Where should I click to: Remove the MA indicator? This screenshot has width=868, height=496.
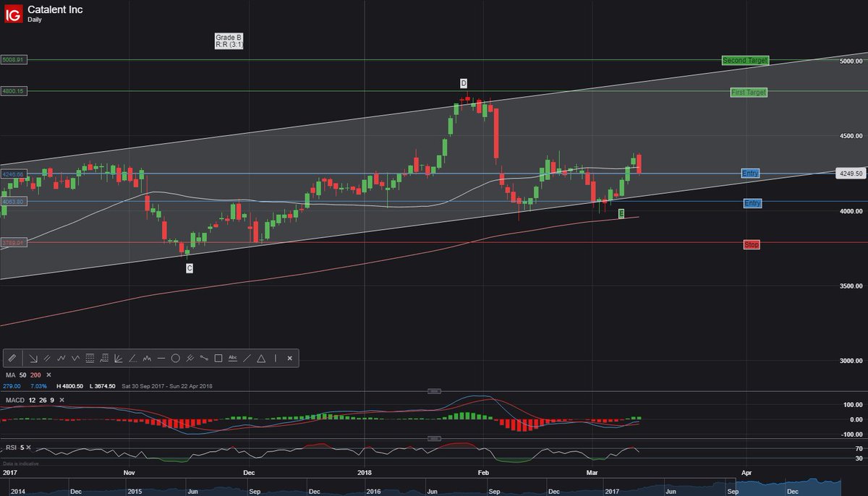tap(48, 375)
